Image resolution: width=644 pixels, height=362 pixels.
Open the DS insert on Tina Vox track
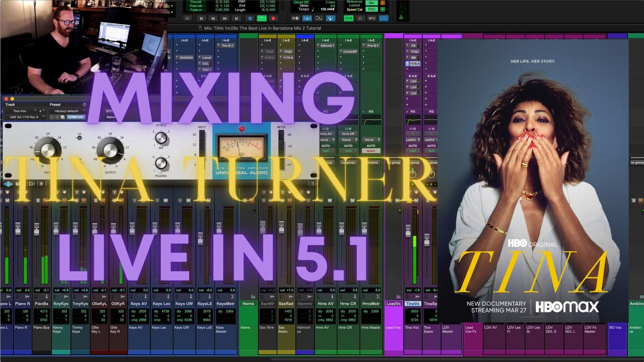coord(413,46)
